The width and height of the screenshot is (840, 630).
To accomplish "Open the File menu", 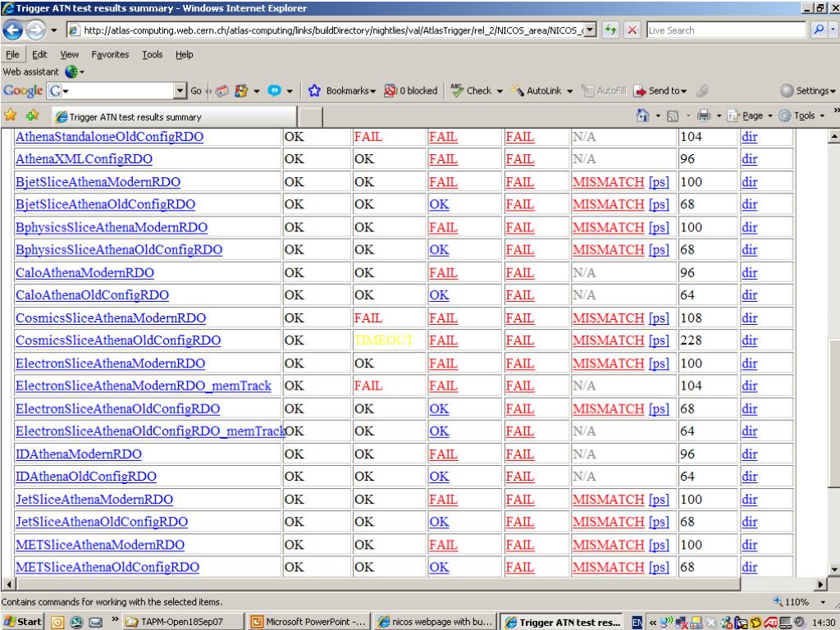I will (x=12, y=54).
